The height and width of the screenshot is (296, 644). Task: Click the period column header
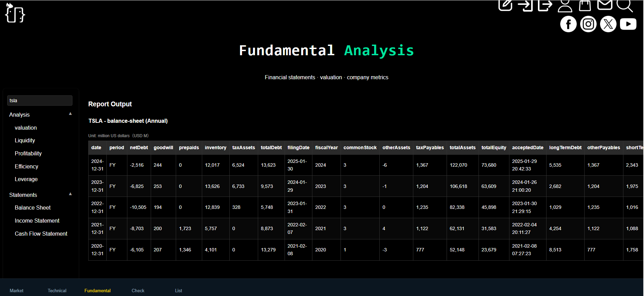[x=117, y=147]
